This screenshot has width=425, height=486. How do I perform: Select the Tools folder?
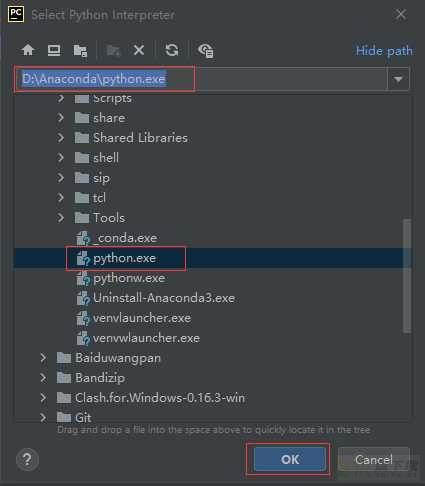[100, 218]
